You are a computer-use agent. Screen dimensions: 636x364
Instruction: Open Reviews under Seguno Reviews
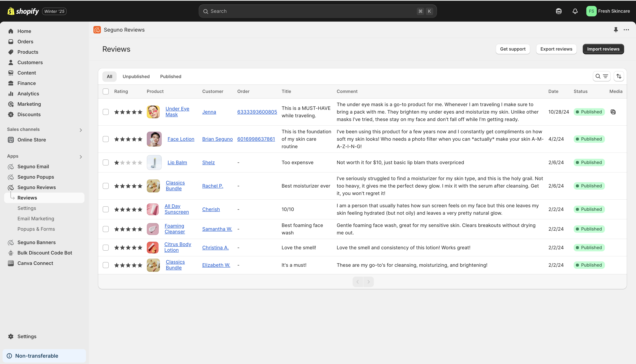pos(44,198)
